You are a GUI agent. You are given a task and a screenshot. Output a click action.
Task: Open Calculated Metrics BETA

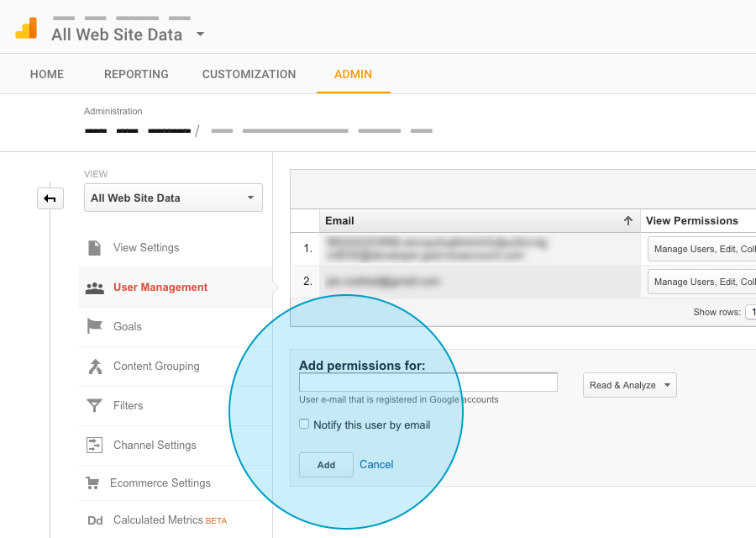170,520
